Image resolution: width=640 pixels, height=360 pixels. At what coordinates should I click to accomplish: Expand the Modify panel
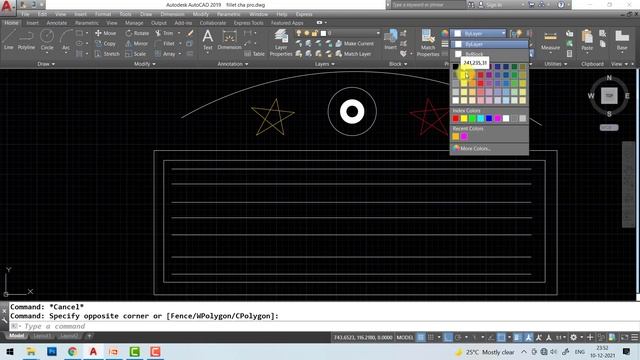click(x=144, y=64)
